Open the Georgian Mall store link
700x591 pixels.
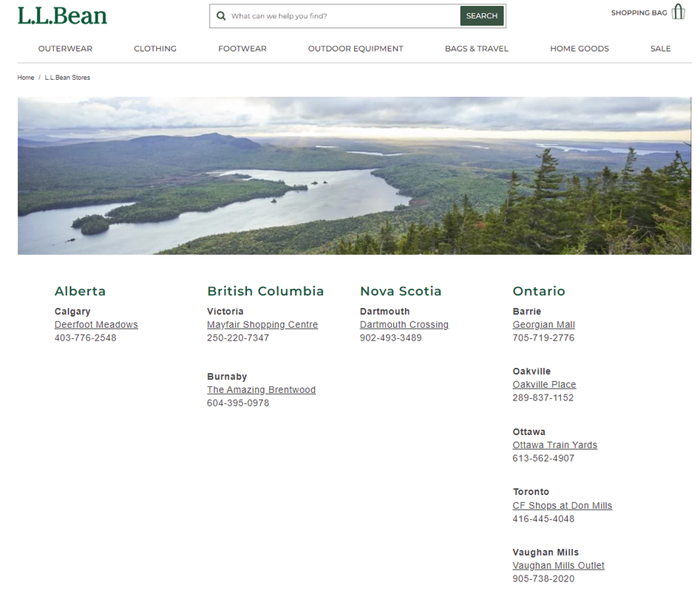click(544, 325)
